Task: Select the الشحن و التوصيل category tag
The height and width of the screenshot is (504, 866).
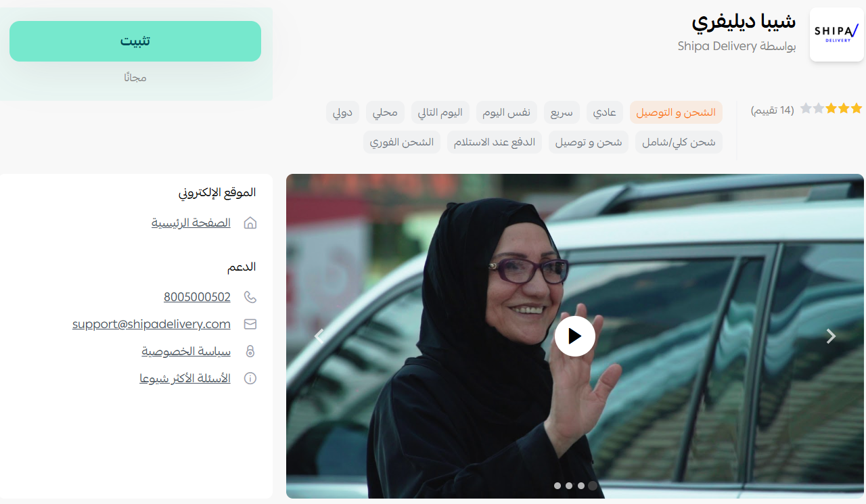Action: [676, 112]
